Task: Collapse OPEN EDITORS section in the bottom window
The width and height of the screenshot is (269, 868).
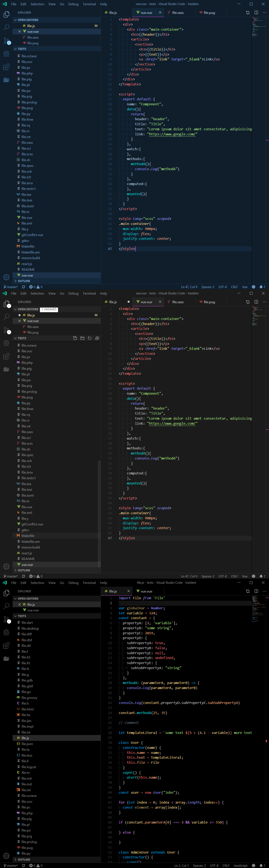Action: coord(57,598)
